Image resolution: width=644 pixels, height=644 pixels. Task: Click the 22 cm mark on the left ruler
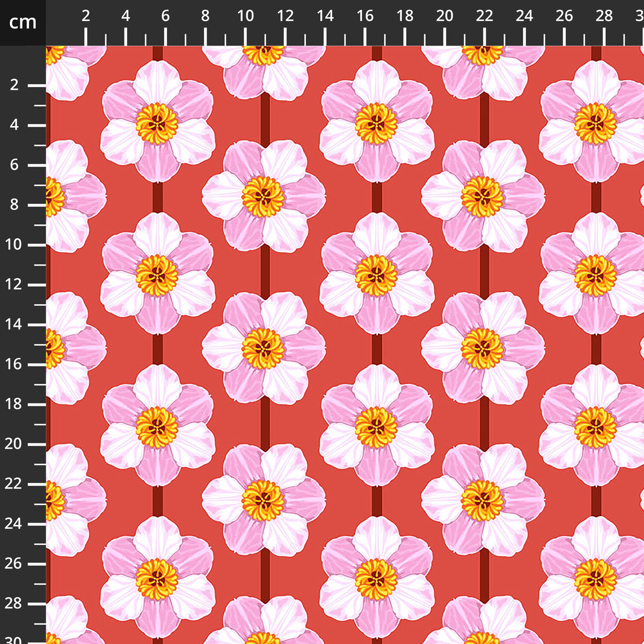[x=14, y=484]
